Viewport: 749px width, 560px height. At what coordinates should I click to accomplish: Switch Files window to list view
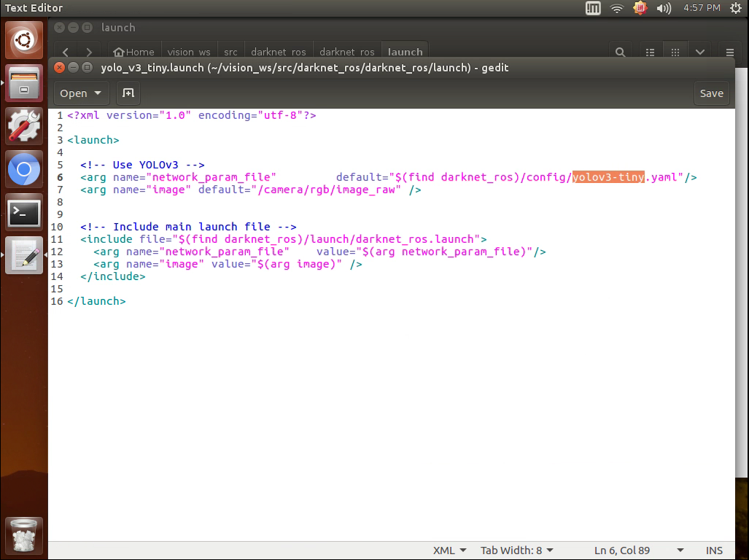point(650,52)
